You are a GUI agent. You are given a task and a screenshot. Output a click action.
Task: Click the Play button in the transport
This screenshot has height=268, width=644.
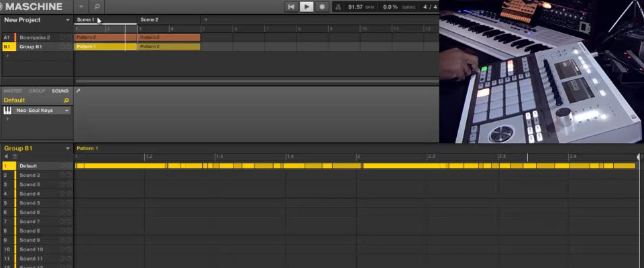[307, 7]
